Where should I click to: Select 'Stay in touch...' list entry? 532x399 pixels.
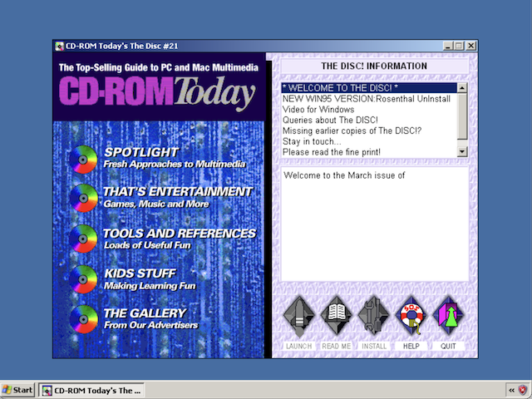coord(369,141)
